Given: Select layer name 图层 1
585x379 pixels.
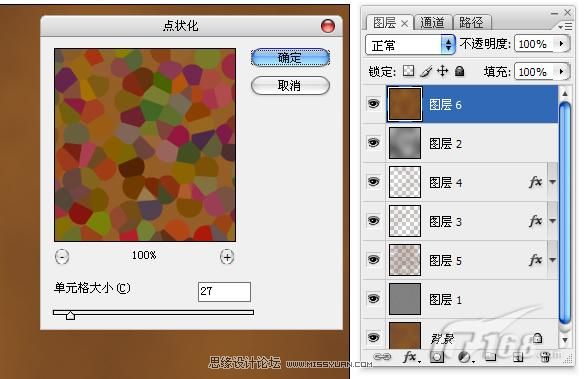Looking at the screenshot, I should coord(445,299).
